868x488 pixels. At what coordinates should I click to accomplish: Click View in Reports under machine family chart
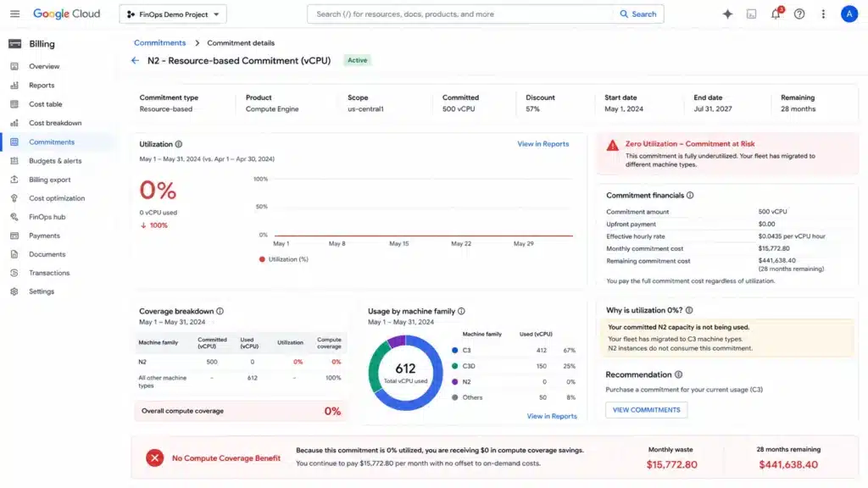(x=552, y=416)
